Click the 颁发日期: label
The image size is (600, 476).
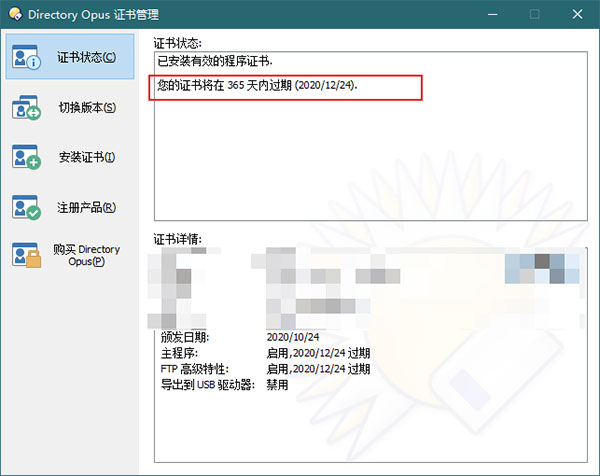(185, 337)
